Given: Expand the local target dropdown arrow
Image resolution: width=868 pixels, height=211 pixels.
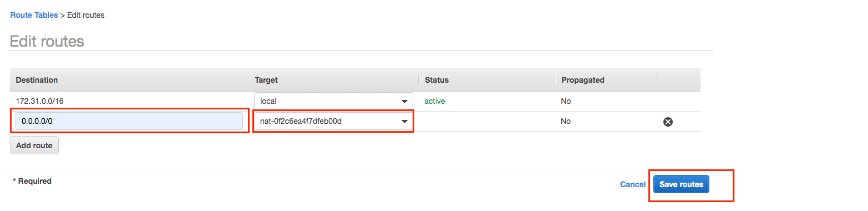Looking at the screenshot, I should click(x=405, y=102).
